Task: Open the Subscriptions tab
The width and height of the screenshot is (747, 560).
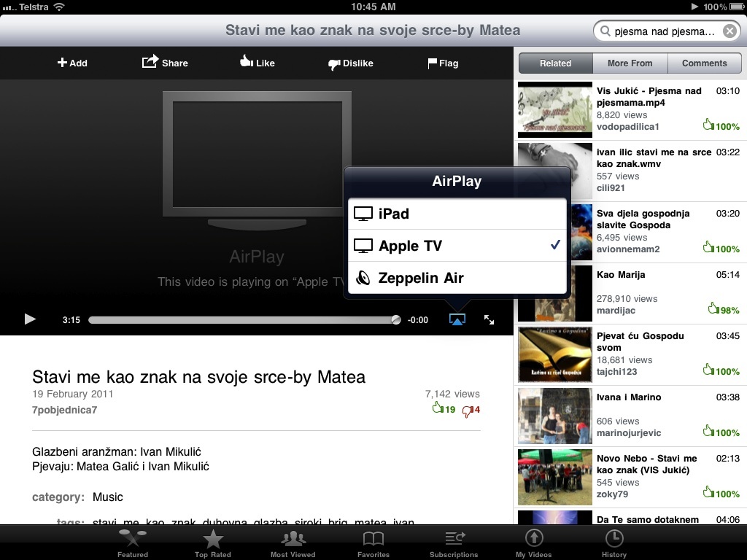Action: (x=454, y=543)
